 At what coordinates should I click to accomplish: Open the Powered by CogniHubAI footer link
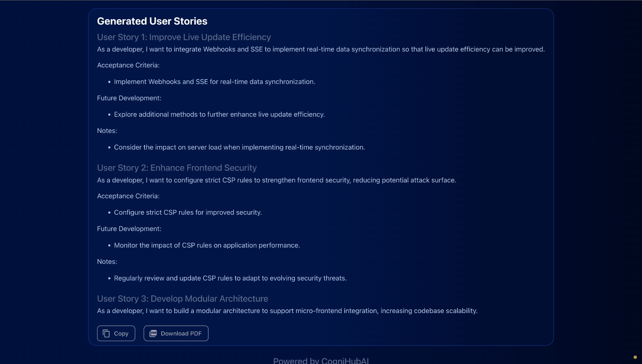click(x=321, y=360)
